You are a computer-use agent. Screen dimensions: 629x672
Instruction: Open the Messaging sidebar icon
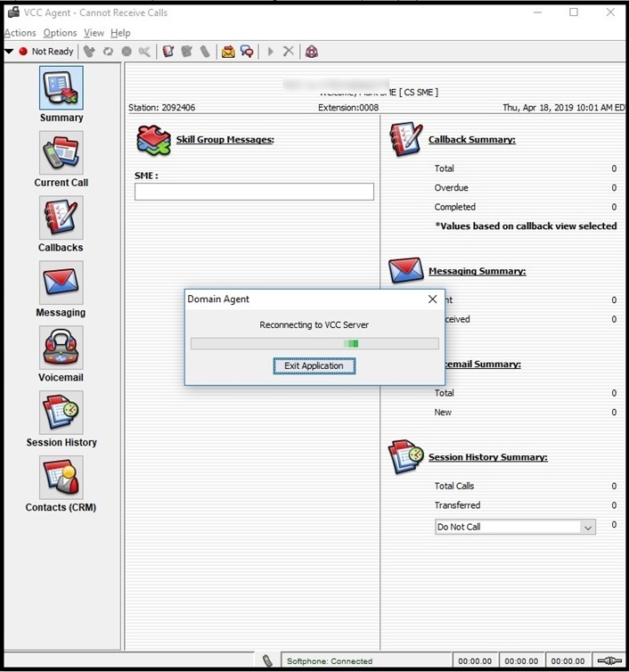tap(61, 283)
